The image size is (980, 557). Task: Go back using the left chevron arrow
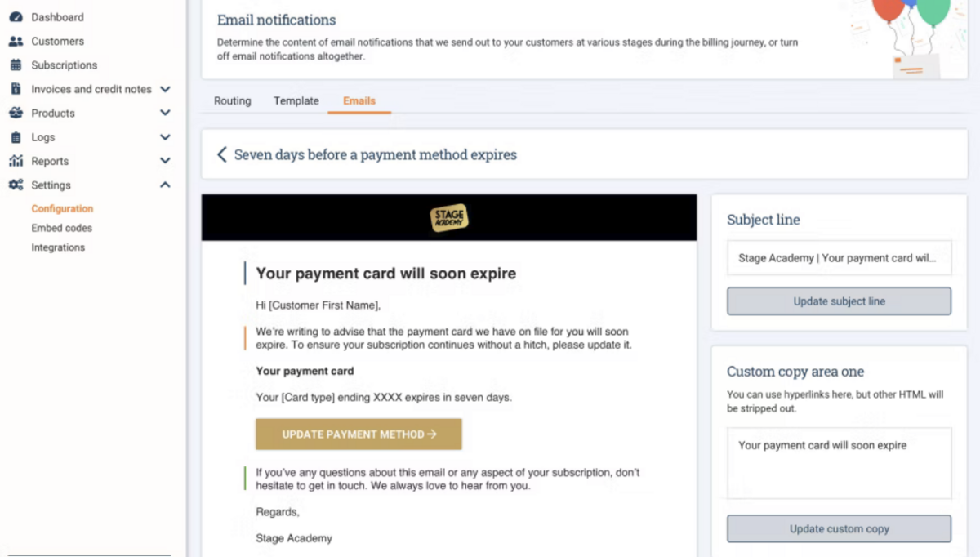221,154
